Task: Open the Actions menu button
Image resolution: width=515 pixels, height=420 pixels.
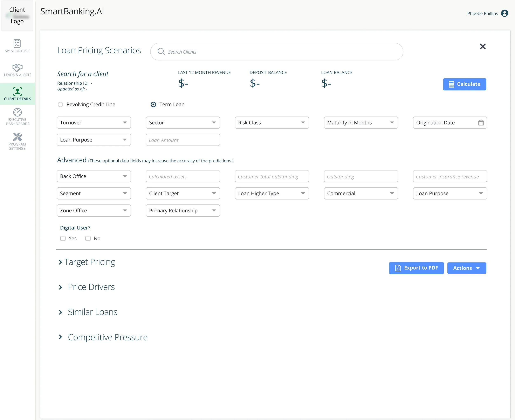Action: pos(466,268)
